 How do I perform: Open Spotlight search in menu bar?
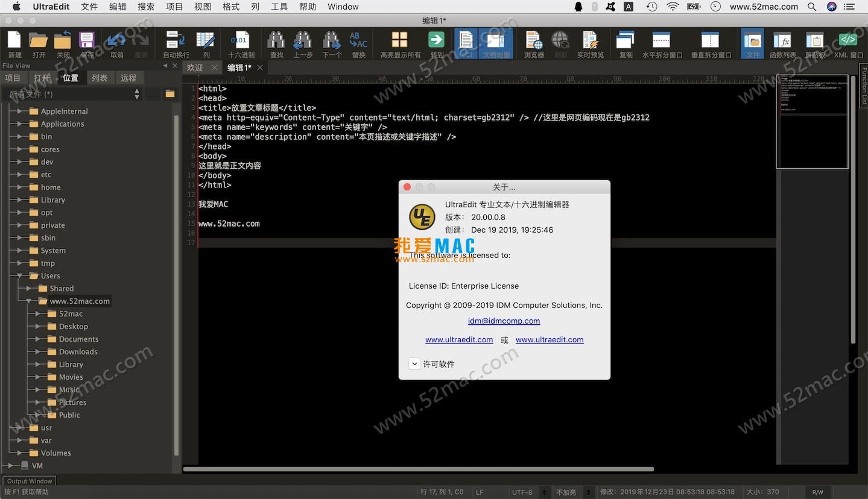click(812, 7)
